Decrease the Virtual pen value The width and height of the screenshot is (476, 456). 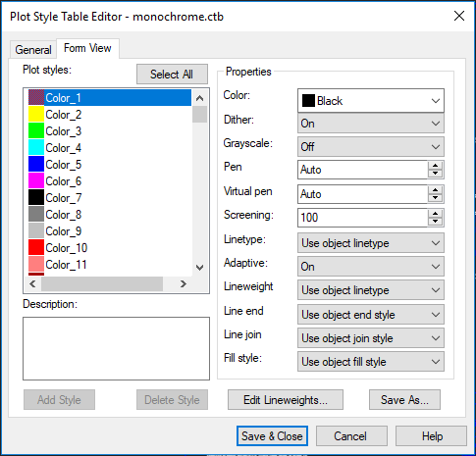[x=435, y=198]
